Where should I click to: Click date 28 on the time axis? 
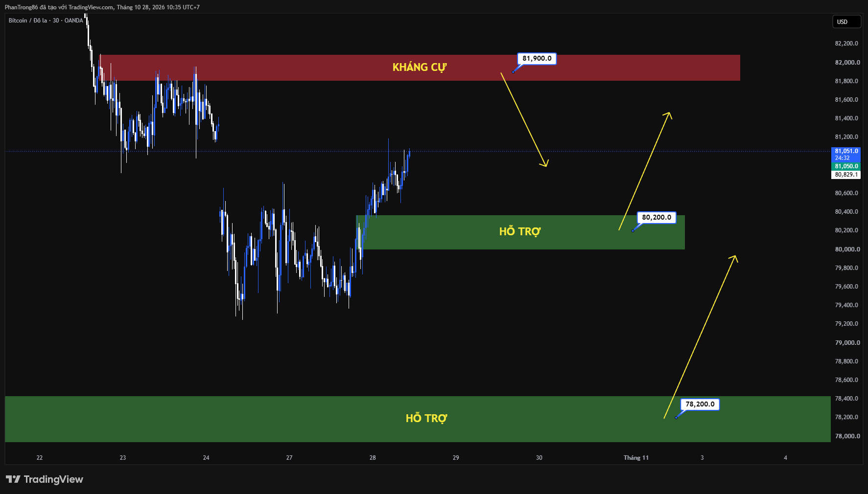[x=373, y=458]
